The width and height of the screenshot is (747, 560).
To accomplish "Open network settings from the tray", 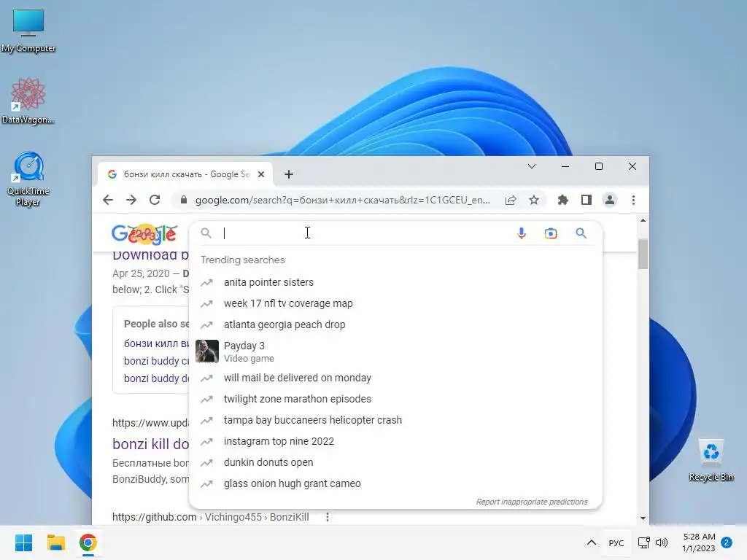I will pyautogui.click(x=643, y=542).
